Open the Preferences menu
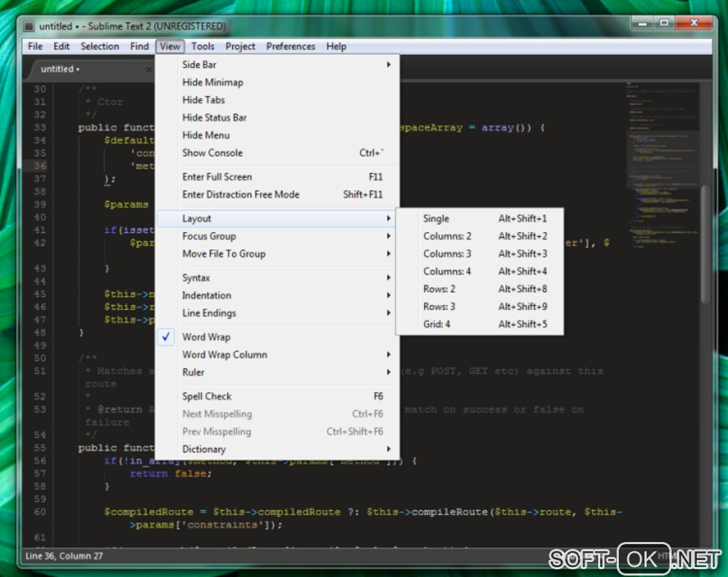This screenshot has height=577, width=728. click(290, 46)
